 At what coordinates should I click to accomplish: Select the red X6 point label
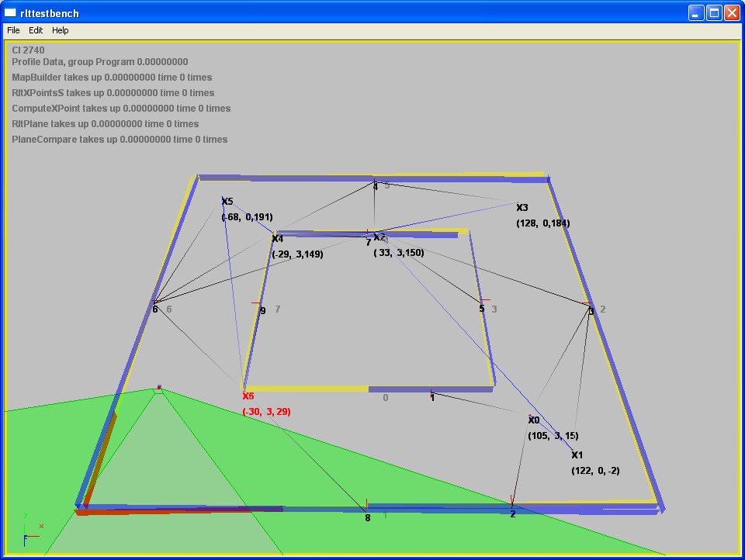(248, 396)
